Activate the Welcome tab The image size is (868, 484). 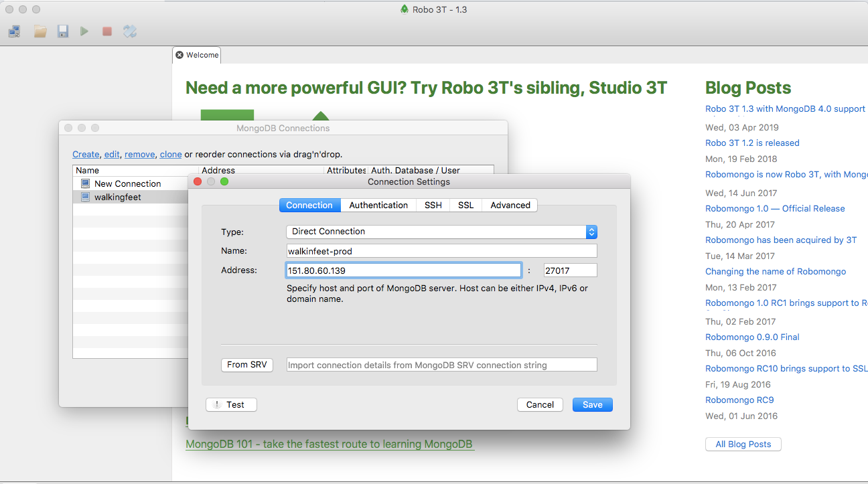tap(196, 55)
